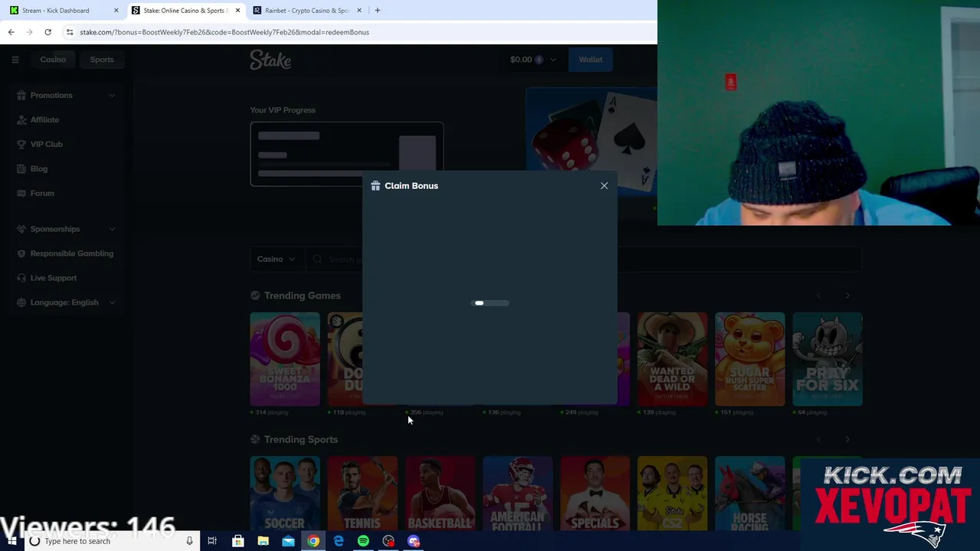Image resolution: width=980 pixels, height=551 pixels.
Task: Open Sugar Rush Super Scatter thumbnail
Action: pos(750,359)
